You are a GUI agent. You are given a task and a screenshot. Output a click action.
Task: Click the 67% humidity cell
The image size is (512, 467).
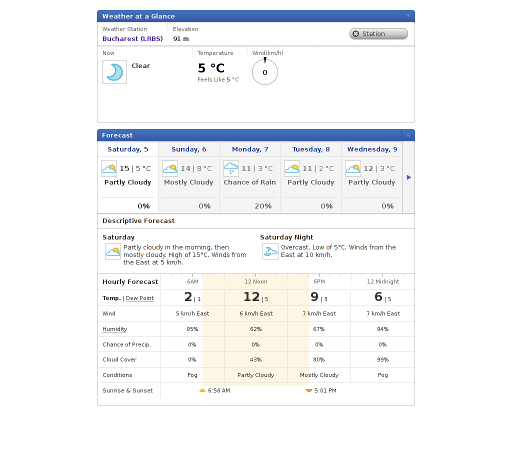coord(319,329)
